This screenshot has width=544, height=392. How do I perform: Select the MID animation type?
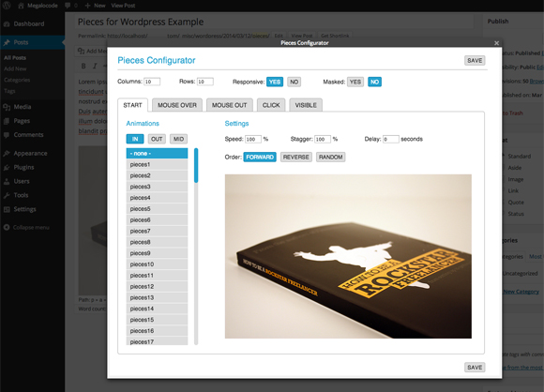[x=178, y=139]
